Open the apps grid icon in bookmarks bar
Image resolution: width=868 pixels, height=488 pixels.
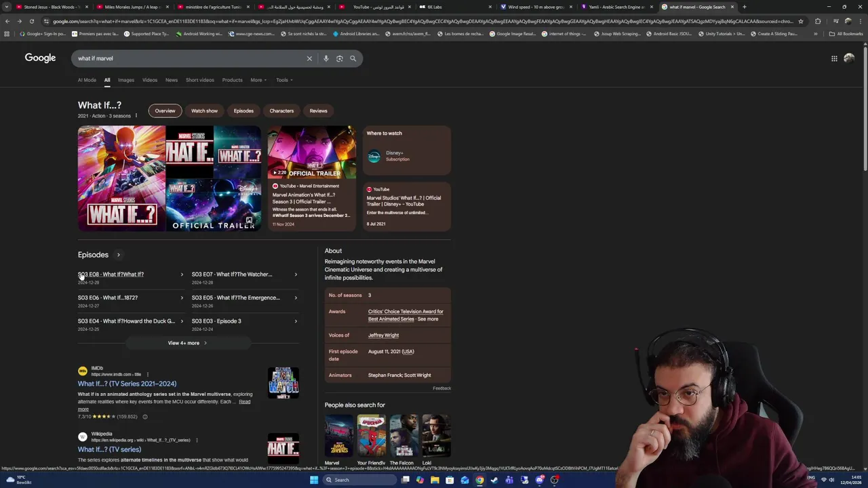pos(7,33)
